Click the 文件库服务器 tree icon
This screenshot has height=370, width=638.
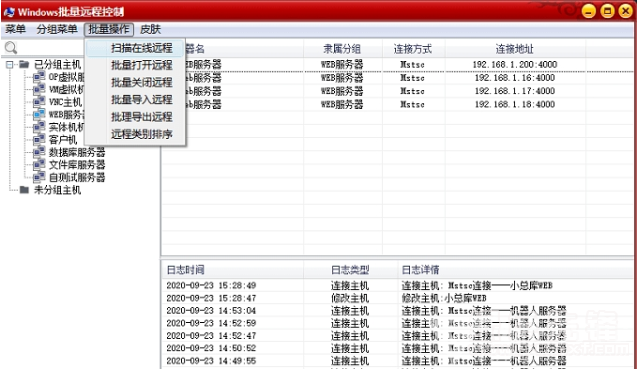[39, 164]
